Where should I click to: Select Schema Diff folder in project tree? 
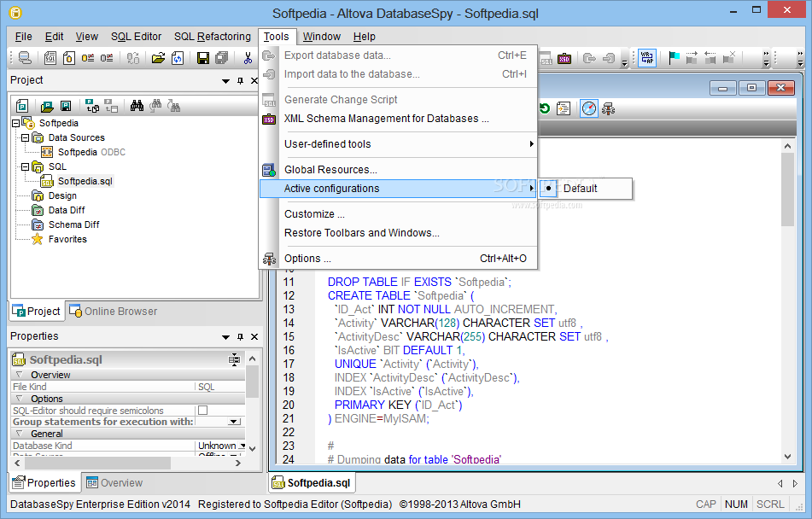65,225
